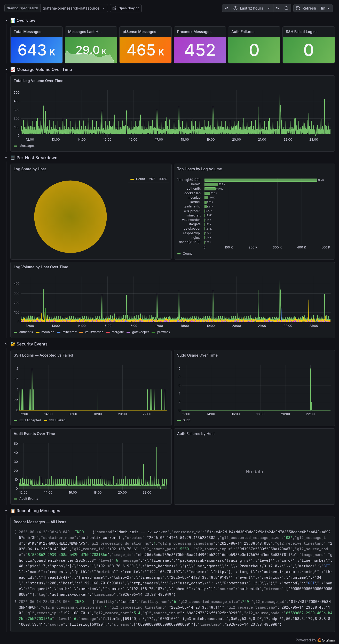The width and height of the screenshot is (339, 644).
Task: Click the Auth Failures stat panel title
Action: point(243,32)
